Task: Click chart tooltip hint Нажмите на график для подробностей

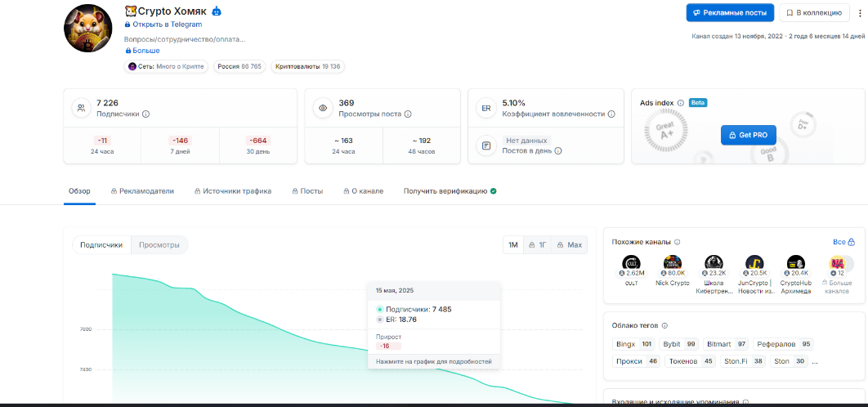Action: pos(433,361)
